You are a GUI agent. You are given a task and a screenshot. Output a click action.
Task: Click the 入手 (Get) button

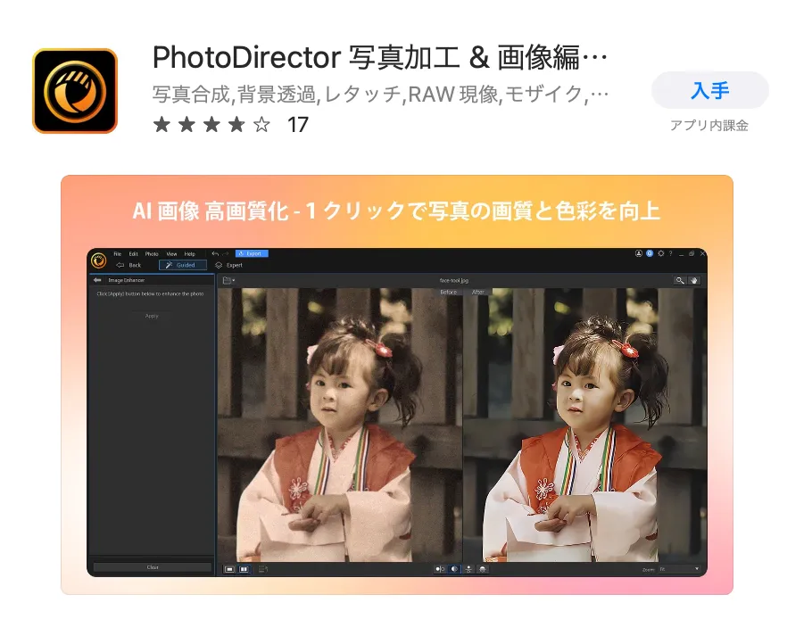(x=709, y=91)
